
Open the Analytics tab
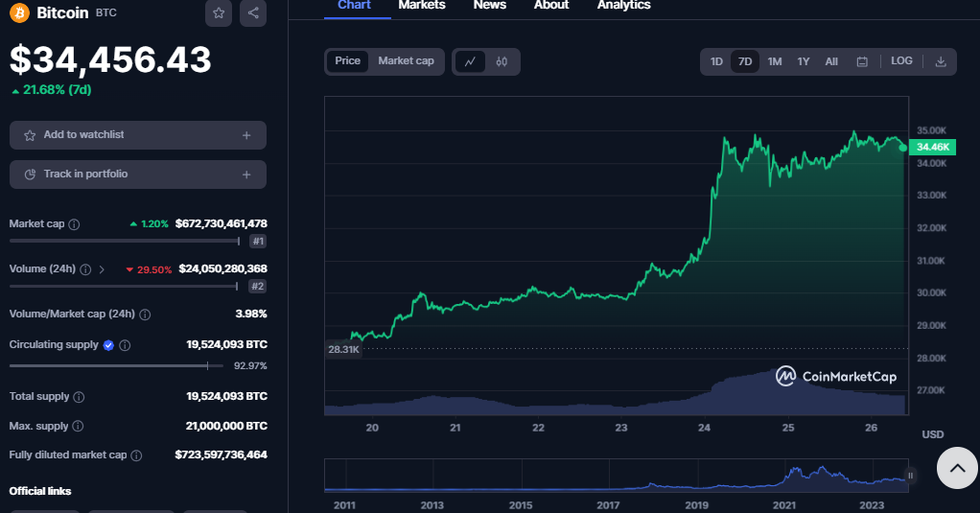coord(623,6)
